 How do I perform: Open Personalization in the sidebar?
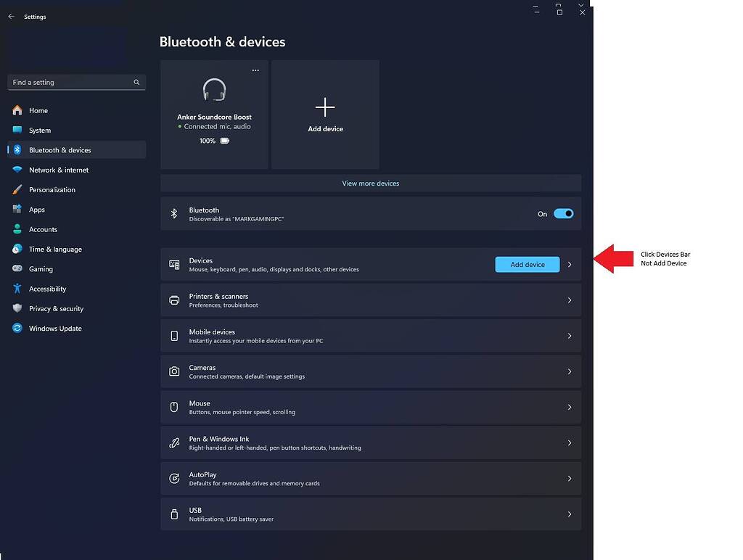point(77,190)
